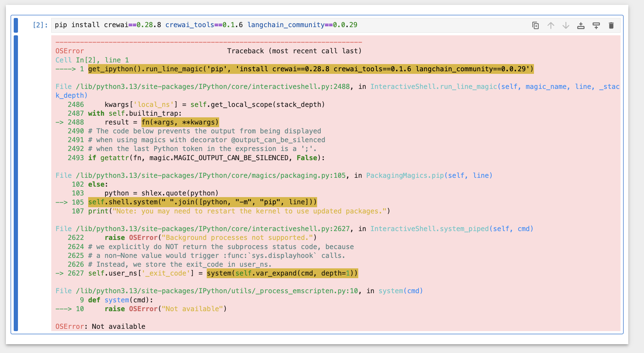
Task: Collapse the cell input via the blue bar beside the code
Action: click(x=16, y=25)
